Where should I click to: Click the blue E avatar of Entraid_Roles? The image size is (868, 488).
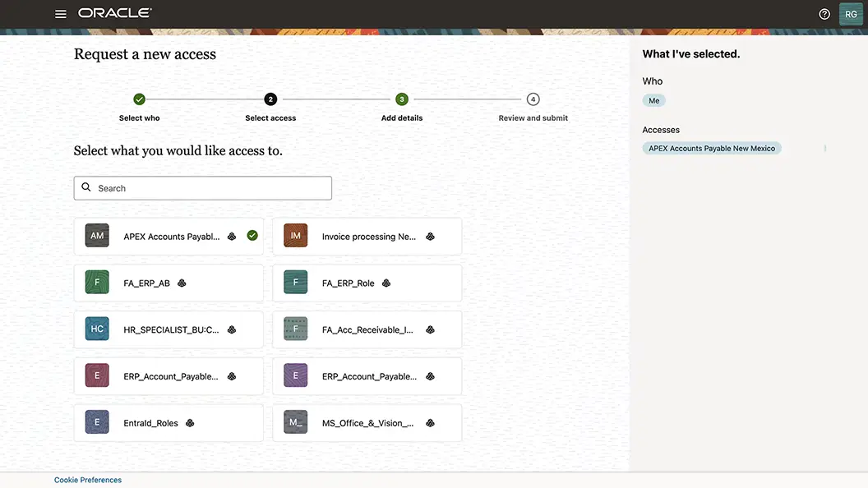coord(97,421)
